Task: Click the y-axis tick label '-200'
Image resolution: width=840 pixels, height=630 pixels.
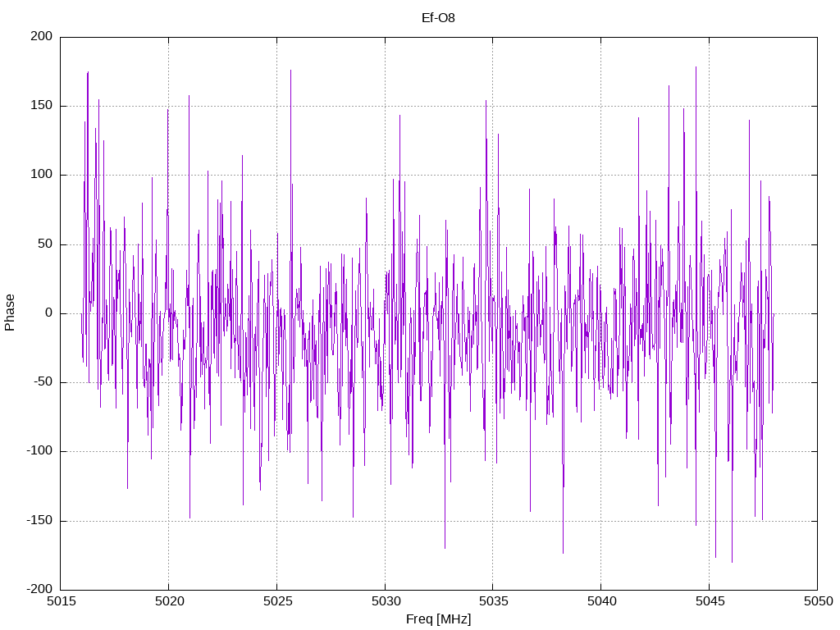Action: [39, 589]
